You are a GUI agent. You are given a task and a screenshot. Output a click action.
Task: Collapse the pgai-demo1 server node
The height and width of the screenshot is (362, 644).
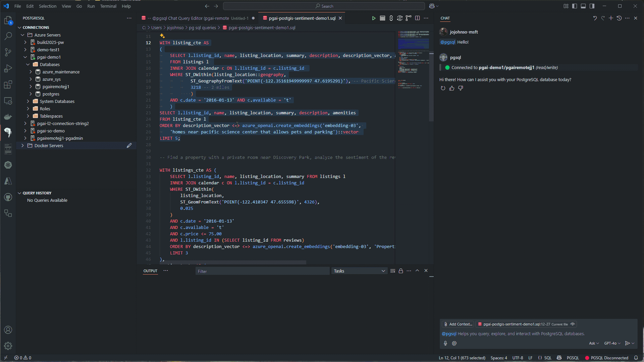25,57
